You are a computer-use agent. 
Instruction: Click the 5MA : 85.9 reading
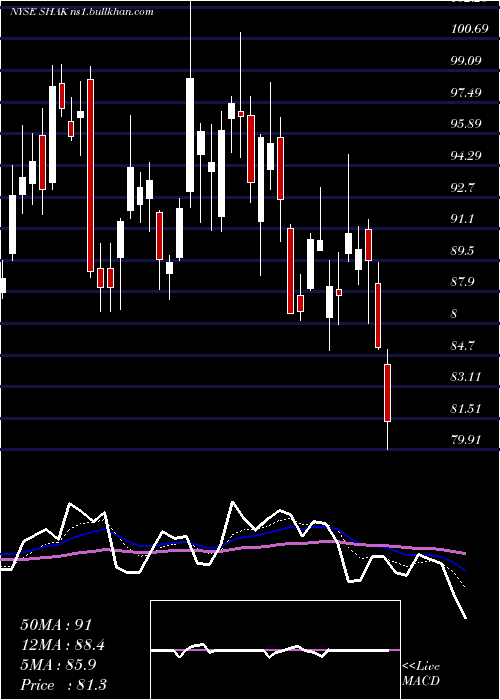coord(58,665)
